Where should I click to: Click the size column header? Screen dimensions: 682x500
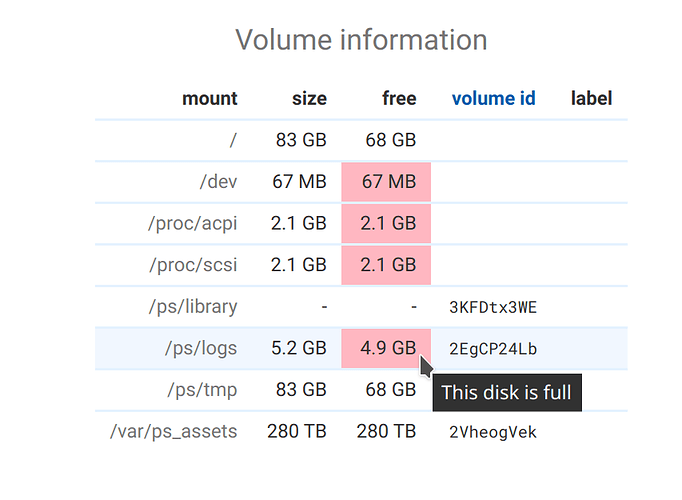(309, 99)
